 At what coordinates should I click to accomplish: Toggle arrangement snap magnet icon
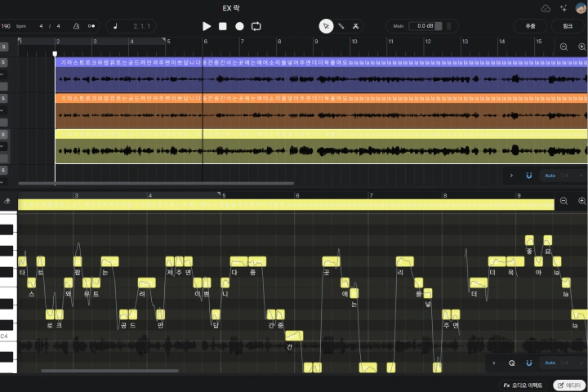(x=528, y=176)
